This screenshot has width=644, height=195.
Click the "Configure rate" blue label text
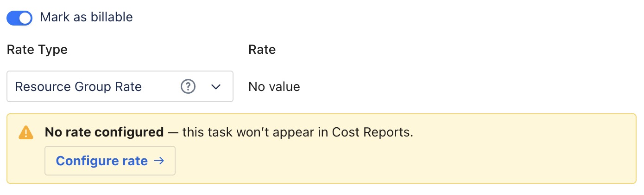pos(102,161)
